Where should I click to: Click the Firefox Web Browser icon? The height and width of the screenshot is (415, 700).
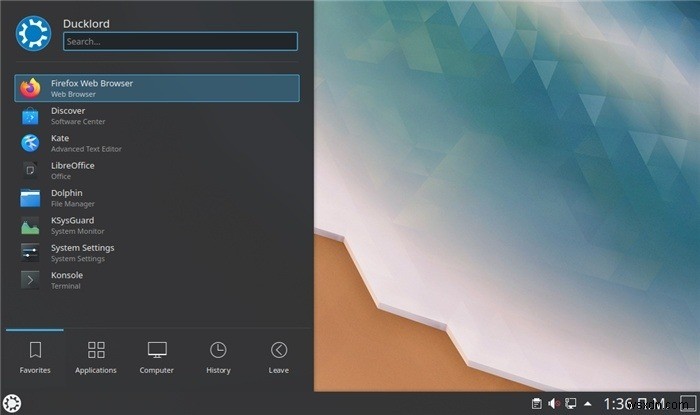30,88
